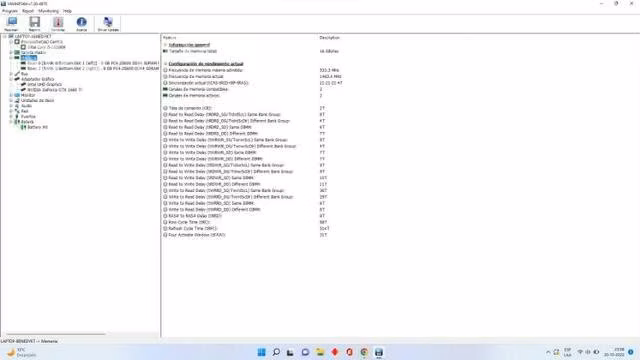Viewport: 640px width, 360px height.
Task: Expand the Puertos tree node
Action: [11, 116]
